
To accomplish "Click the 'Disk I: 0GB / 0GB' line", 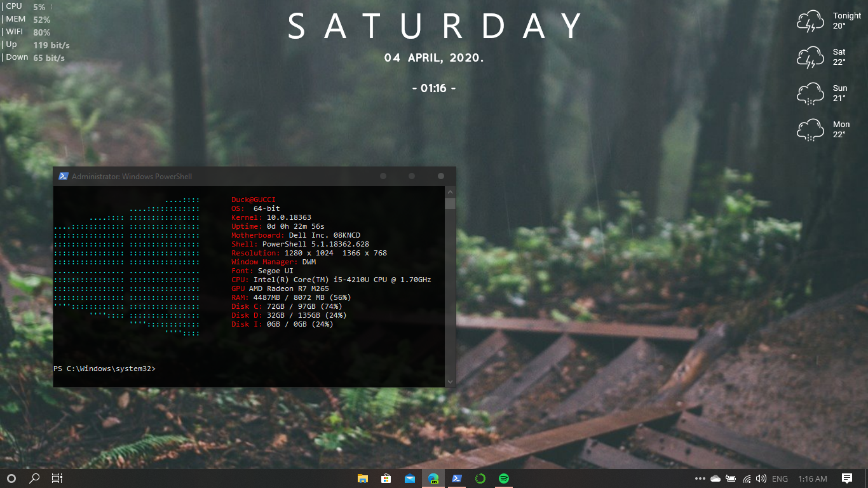I will coord(282,324).
